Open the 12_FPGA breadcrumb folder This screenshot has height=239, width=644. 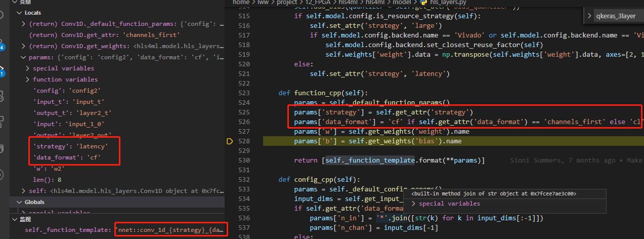318,3
